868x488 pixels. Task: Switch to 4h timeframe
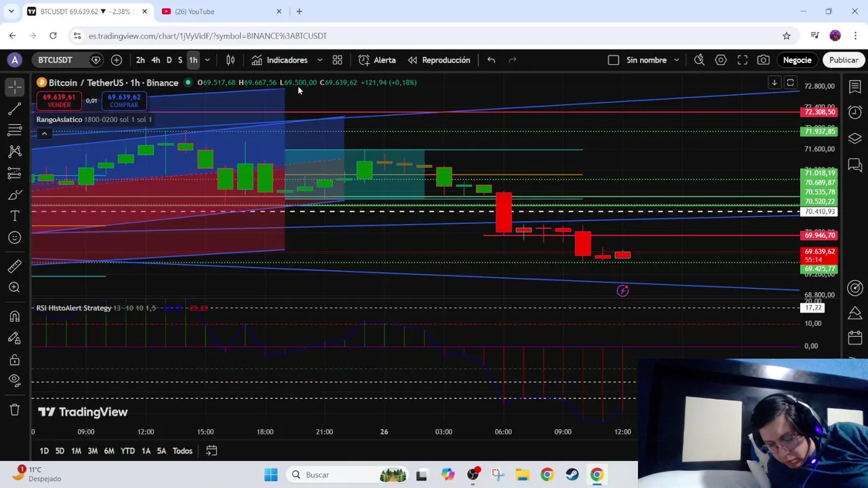click(155, 60)
